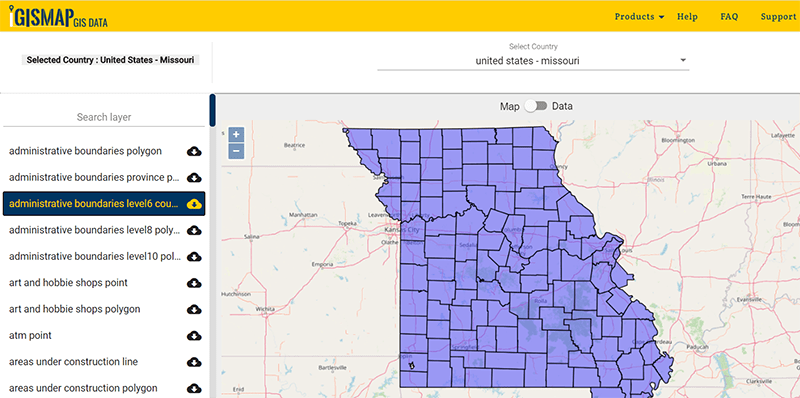Download art and hobbie shops point layer
Image resolution: width=800 pixels, height=398 pixels.
click(194, 283)
